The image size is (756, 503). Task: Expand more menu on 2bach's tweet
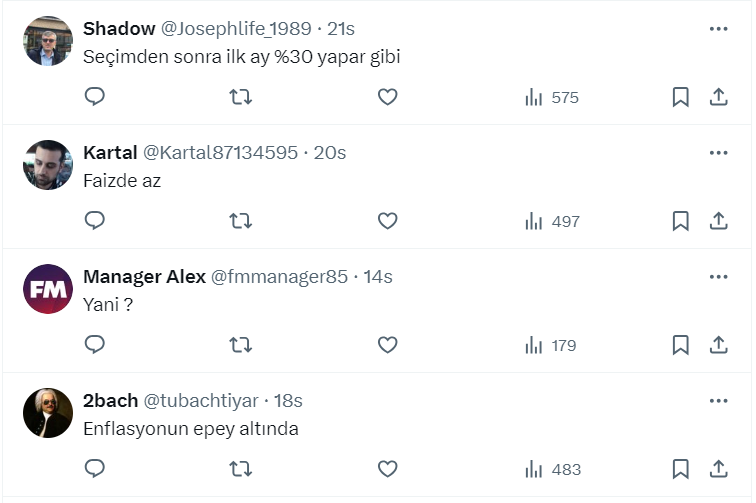[x=718, y=401]
